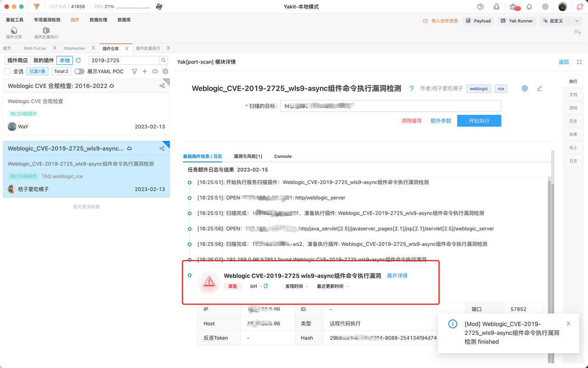Select the 插件商店 source option
The image size is (588, 368).
pos(17,60)
